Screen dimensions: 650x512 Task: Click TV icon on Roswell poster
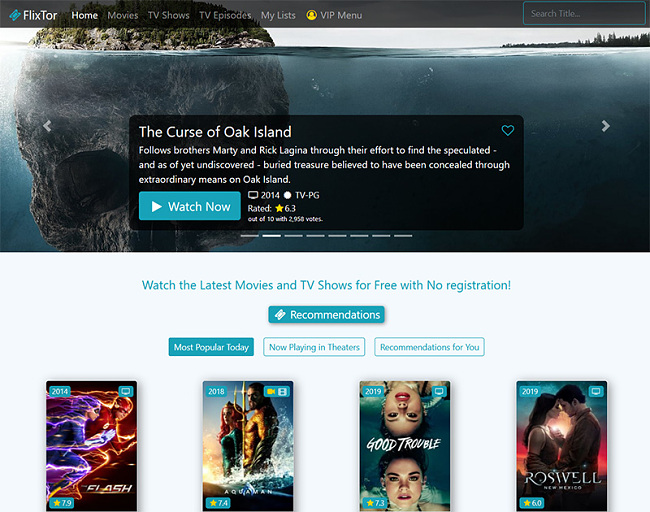[596, 391]
